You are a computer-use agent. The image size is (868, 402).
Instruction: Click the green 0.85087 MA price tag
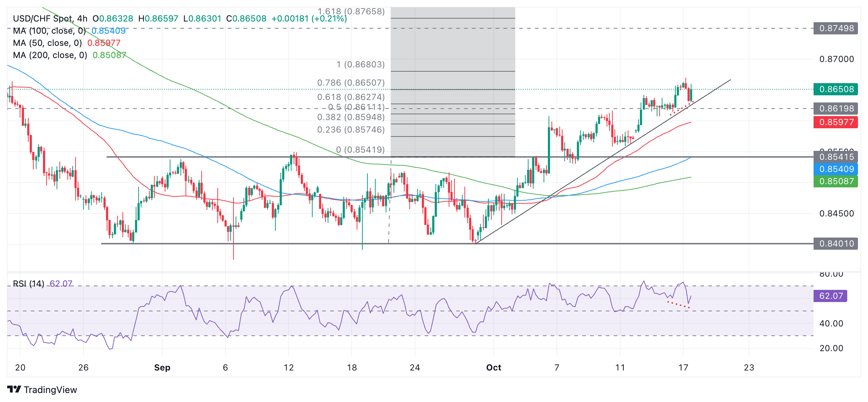click(835, 181)
